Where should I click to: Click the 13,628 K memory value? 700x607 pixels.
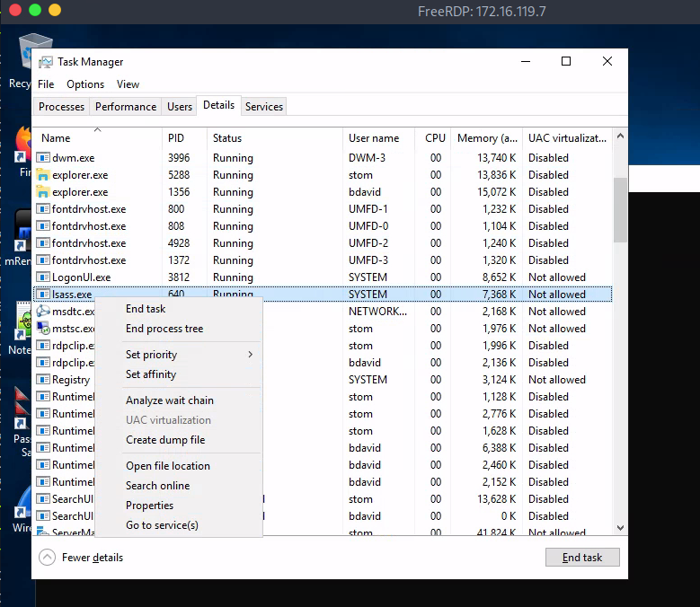[x=496, y=499]
